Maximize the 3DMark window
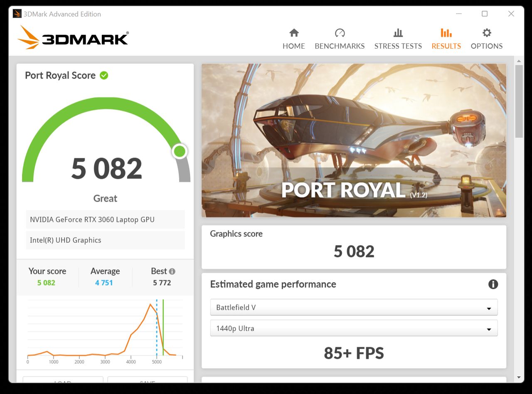Image resolution: width=532 pixels, height=394 pixels. tap(485, 14)
